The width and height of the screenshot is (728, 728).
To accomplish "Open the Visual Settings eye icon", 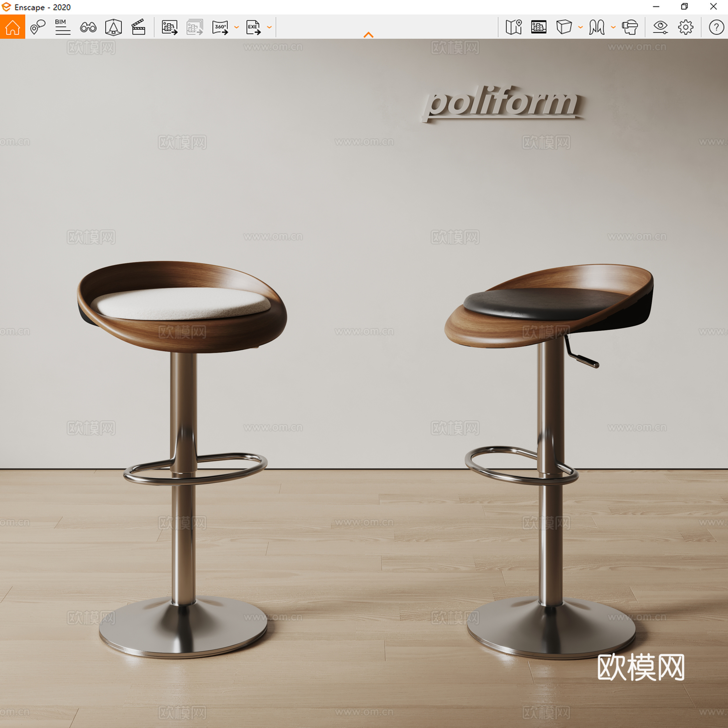I will [660, 26].
